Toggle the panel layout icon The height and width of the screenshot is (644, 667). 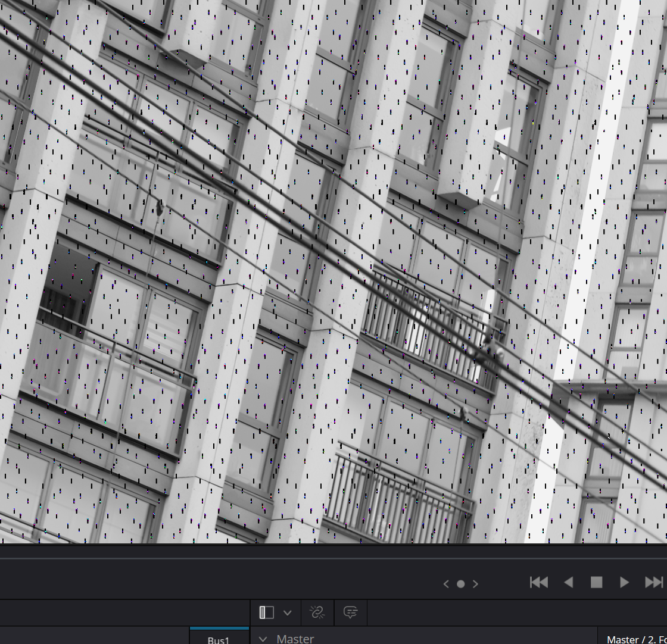click(x=267, y=612)
